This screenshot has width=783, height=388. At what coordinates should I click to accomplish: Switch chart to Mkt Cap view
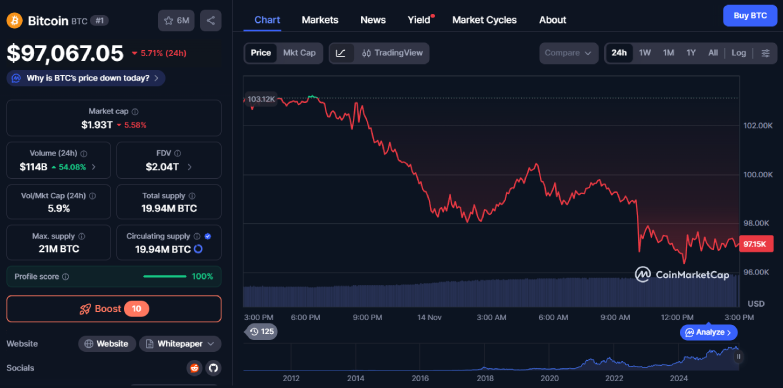click(x=299, y=53)
